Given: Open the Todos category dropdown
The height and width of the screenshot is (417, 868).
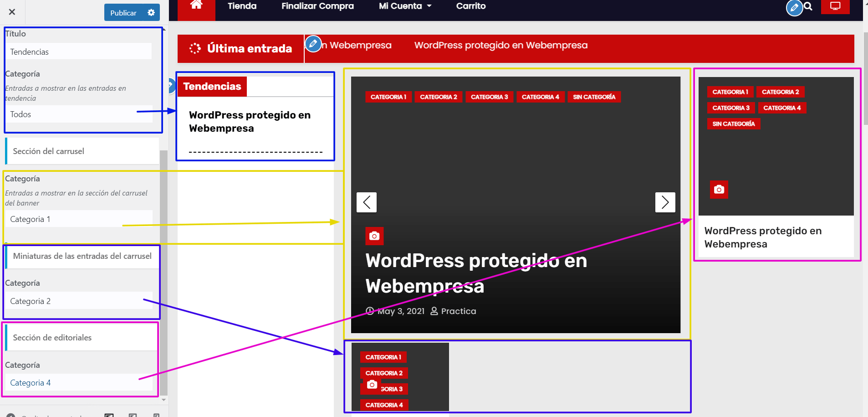Looking at the screenshot, I should coord(79,114).
